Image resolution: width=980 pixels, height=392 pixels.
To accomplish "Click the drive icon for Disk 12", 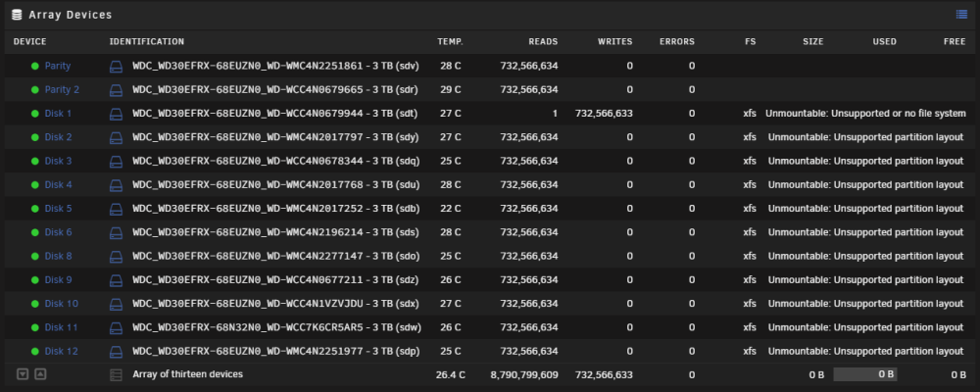I will point(117,352).
